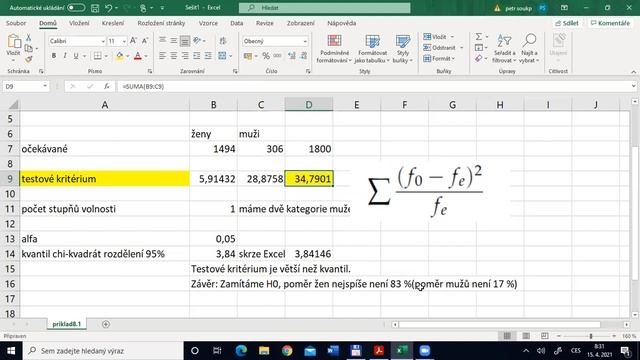Toggle top vertical alignment
Image resolution: width=640 pixels, height=360 pixels.
(x=162, y=41)
